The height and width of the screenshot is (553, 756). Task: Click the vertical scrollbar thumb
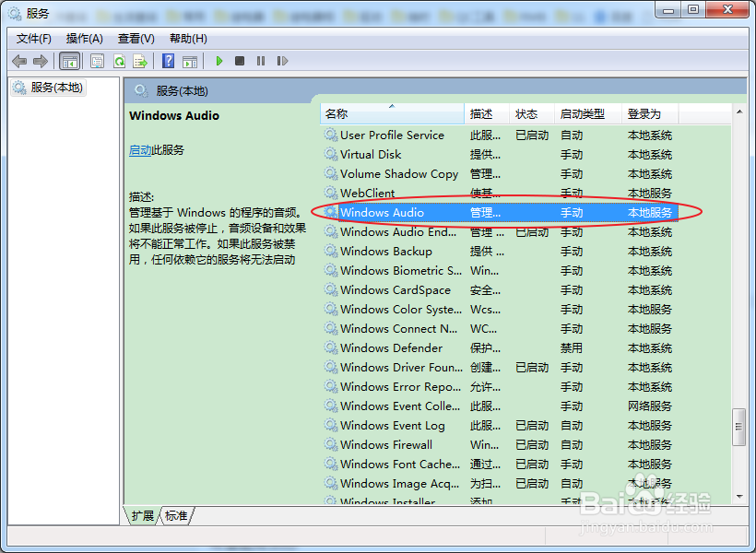coord(738,427)
